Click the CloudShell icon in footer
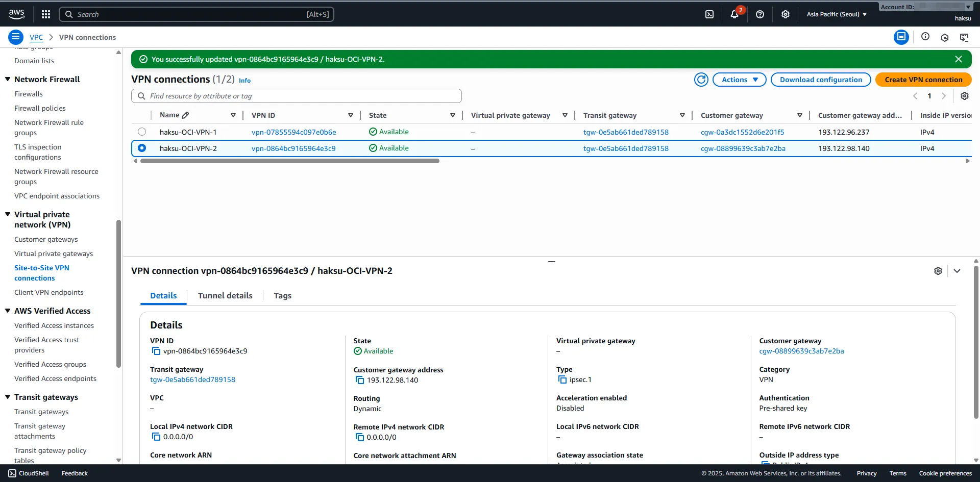The image size is (980, 482). click(x=12, y=473)
